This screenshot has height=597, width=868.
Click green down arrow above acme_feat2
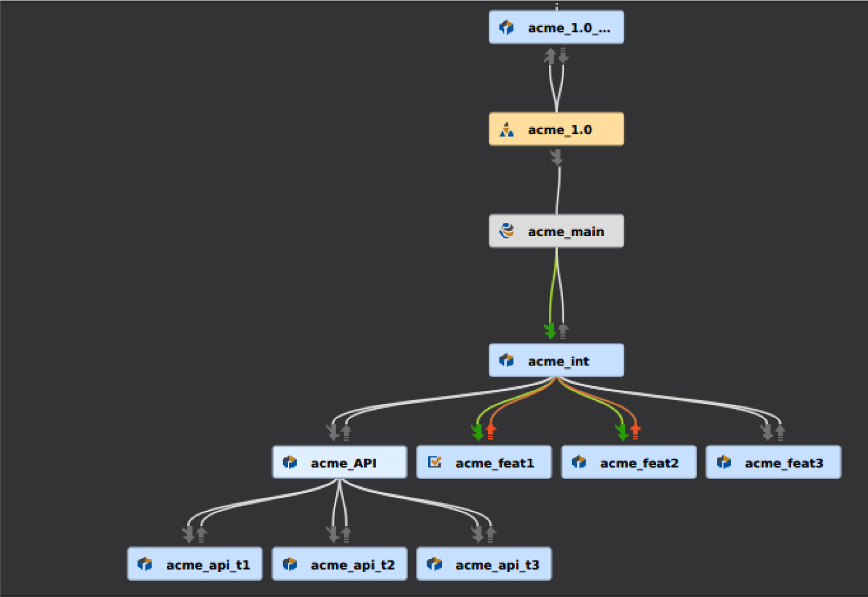pos(622,431)
